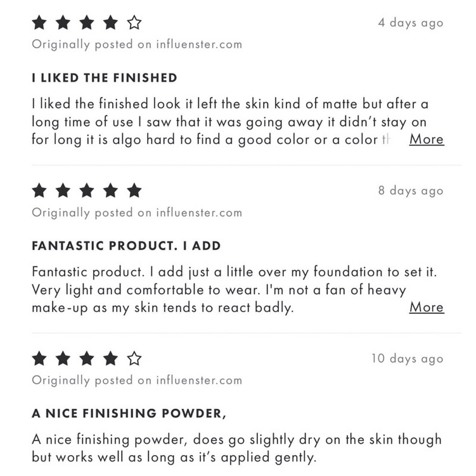Click the empty star of the "A Nice Finishing Powder" review
The height and width of the screenshot is (476, 476).
tap(134, 359)
